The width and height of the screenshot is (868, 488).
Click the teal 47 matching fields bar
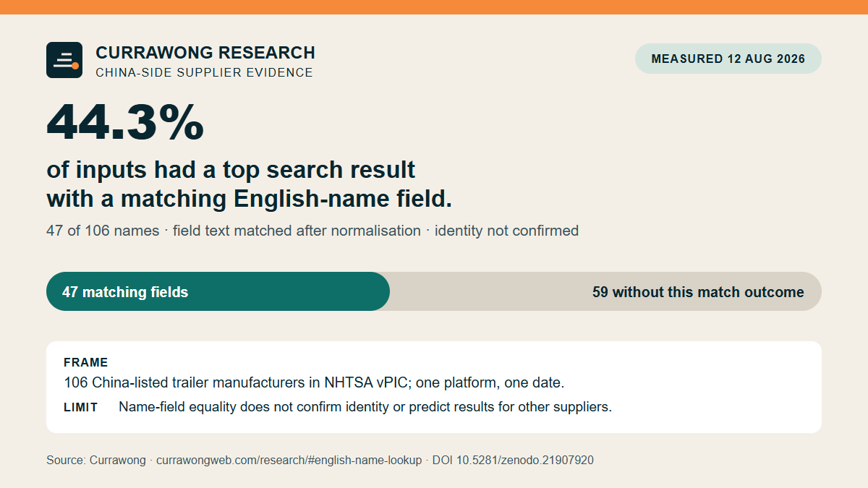point(218,291)
